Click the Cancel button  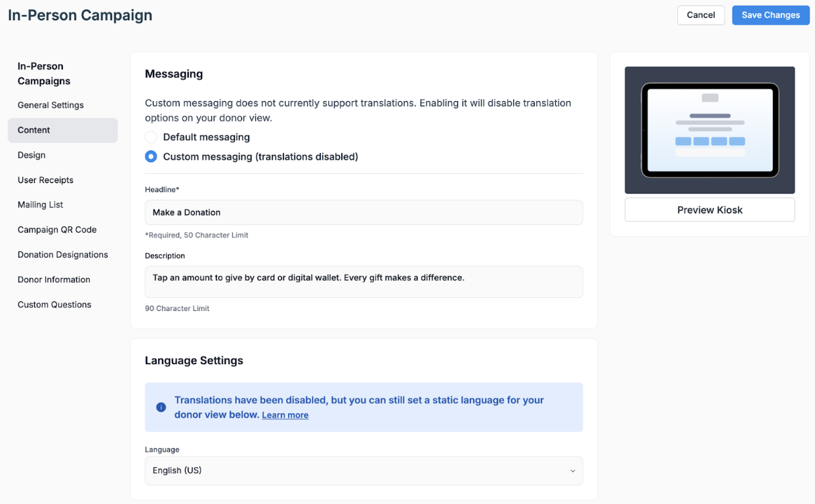pos(701,15)
